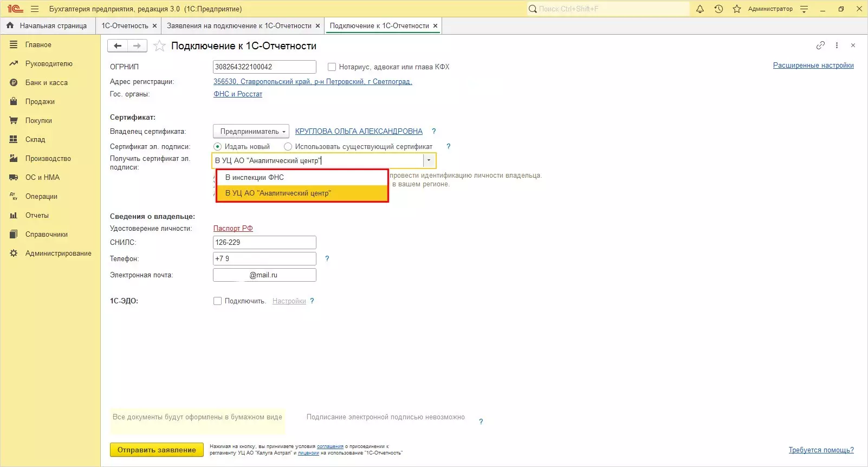Open Банк и касса section

47,83
